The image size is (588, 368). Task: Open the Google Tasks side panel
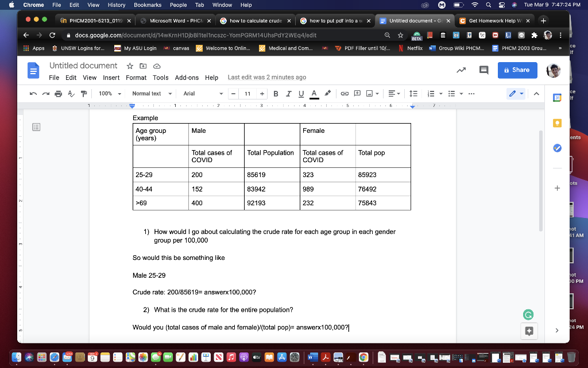coord(557,148)
